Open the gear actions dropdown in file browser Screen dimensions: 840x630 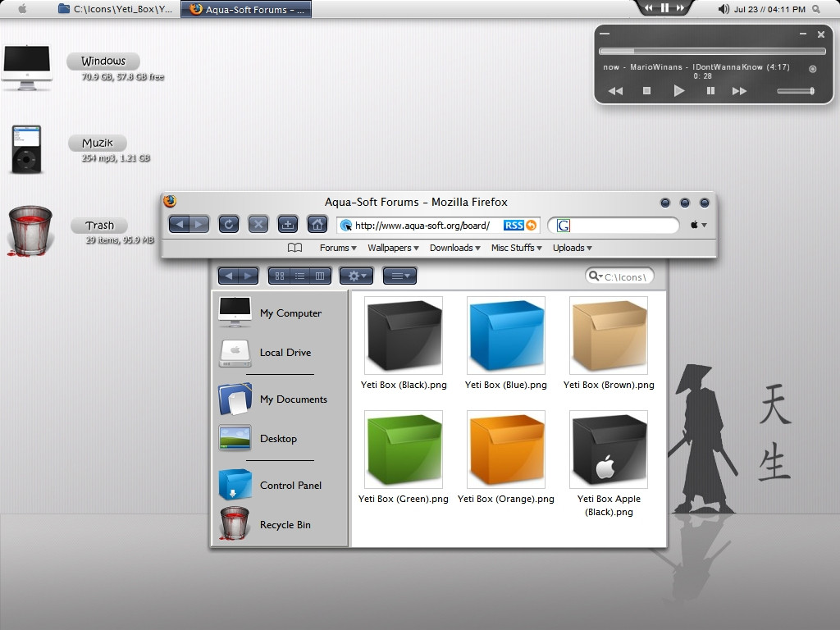tap(357, 276)
